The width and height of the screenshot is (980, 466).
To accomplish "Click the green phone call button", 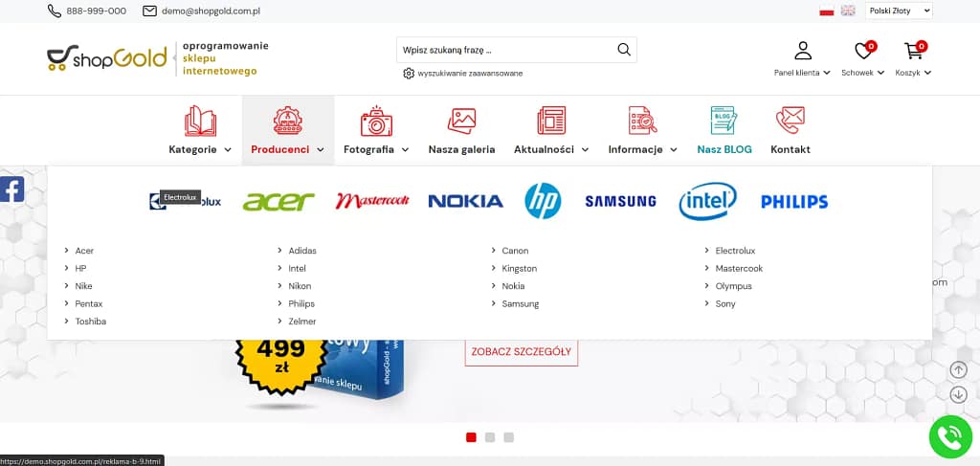I will pos(950,436).
